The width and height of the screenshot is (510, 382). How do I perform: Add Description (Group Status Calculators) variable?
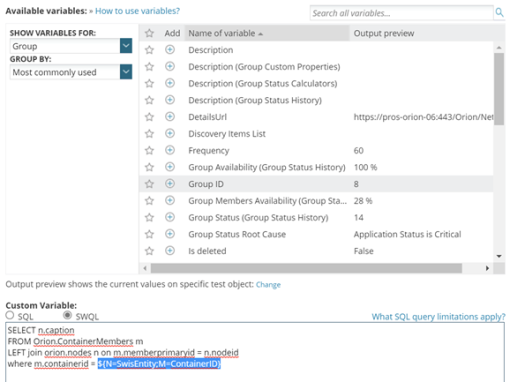coord(170,83)
